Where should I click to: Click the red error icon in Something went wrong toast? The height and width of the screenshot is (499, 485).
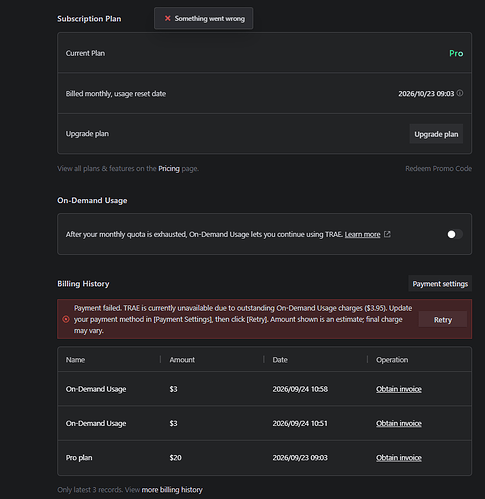168,18
